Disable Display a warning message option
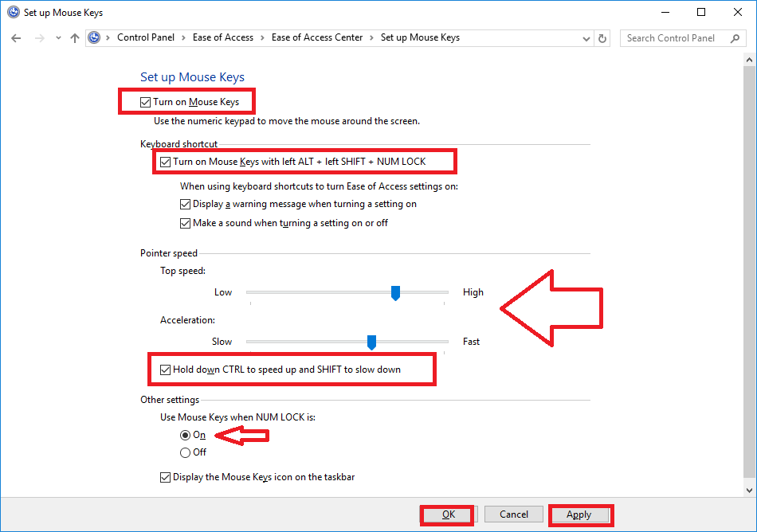This screenshot has width=757, height=532. click(x=185, y=204)
